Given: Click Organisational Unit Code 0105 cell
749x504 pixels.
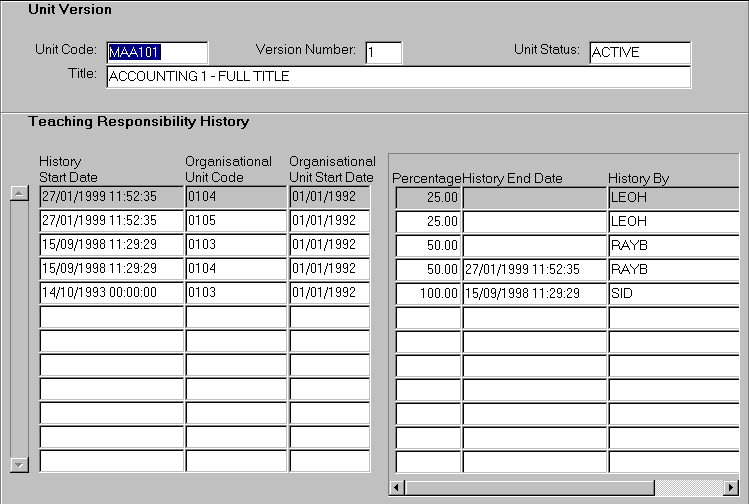Looking at the screenshot, I should pyautogui.click(x=236, y=220).
